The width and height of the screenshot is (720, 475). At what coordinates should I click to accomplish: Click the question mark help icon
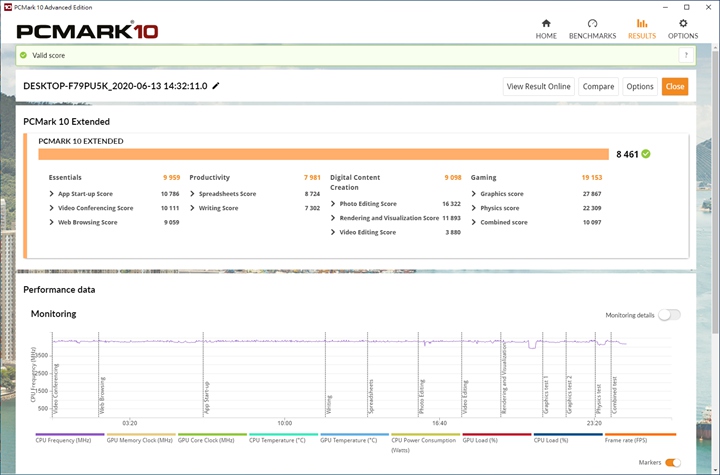pos(686,56)
